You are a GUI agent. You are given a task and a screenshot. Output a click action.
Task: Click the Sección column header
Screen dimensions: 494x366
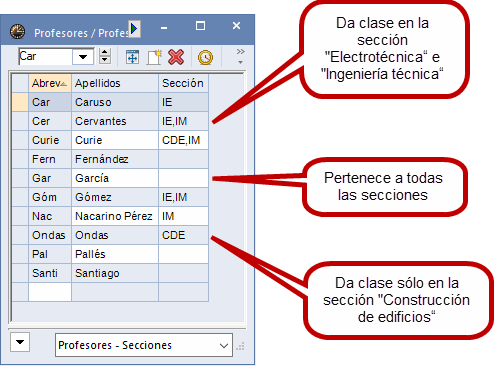click(x=184, y=83)
